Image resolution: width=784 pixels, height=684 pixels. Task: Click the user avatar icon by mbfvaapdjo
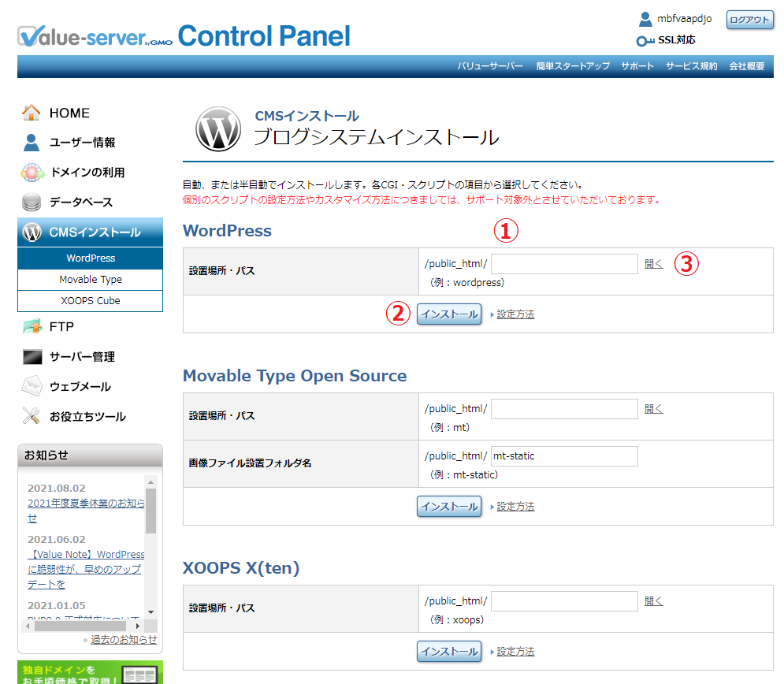point(645,20)
